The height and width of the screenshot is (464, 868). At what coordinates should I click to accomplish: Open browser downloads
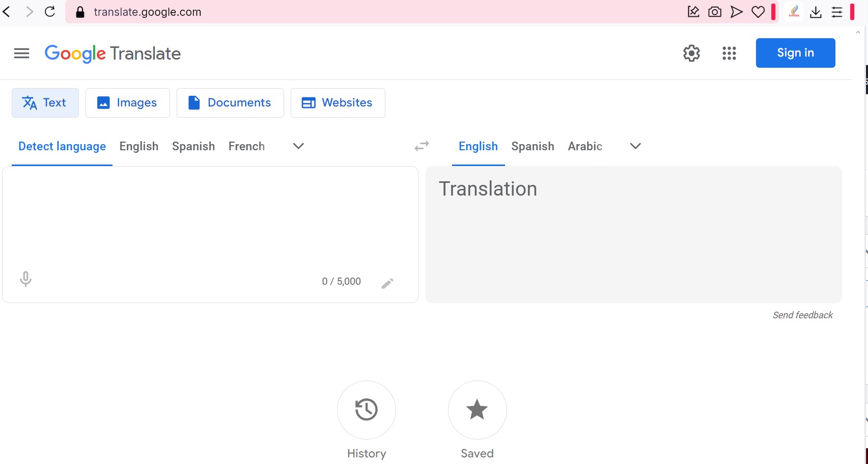tap(816, 12)
